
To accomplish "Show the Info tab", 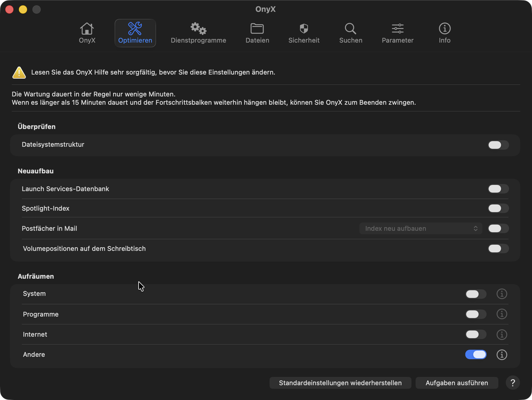I will point(445,33).
